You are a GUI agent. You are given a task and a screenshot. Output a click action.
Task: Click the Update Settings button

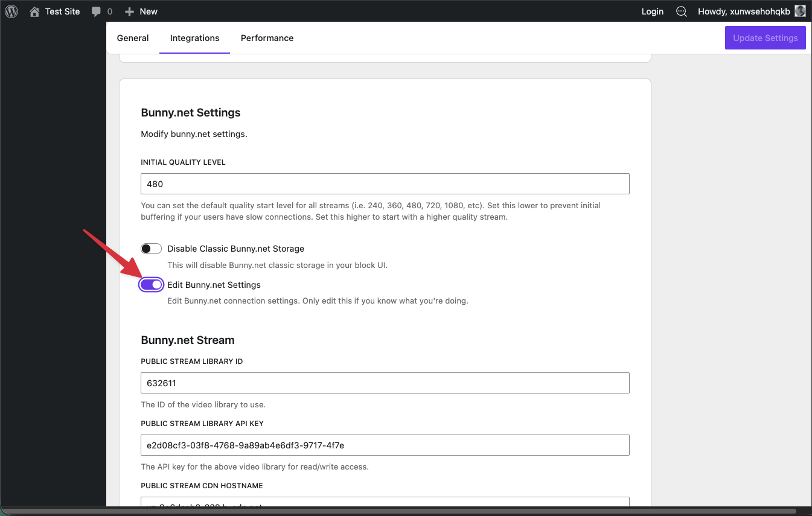pyautogui.click(x=765, y=37)
